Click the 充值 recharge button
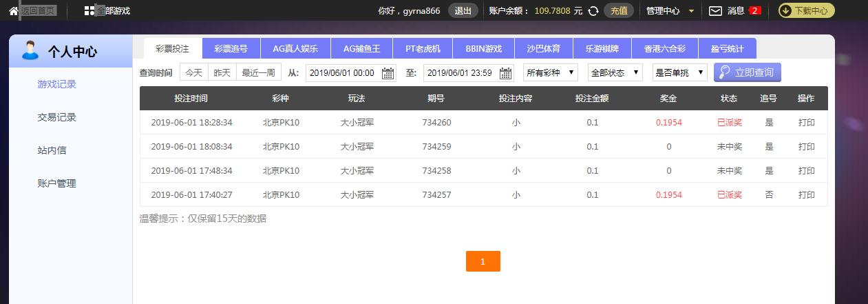 619,11
